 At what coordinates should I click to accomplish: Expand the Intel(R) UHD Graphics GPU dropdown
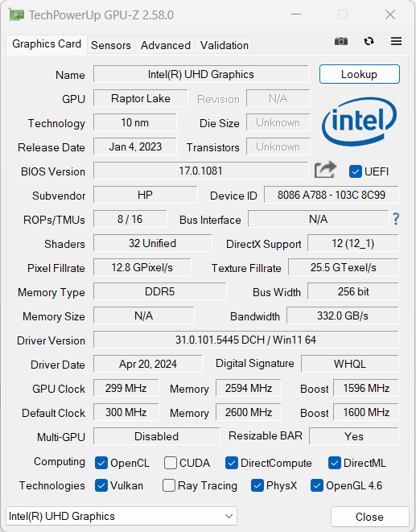tap(122, 516)
